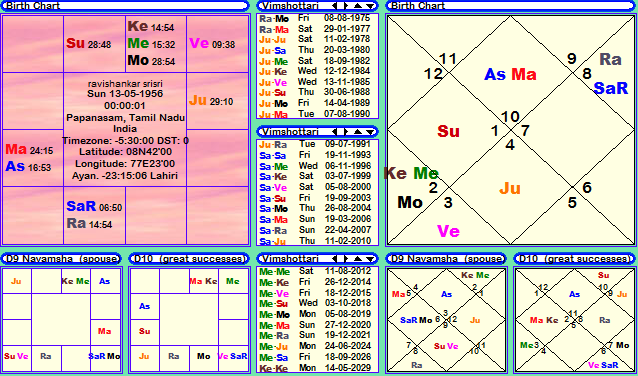The image size is (638, 376).
Task: Select the Ju-Sa 20-03-1980 dasha row
Action: (x=317, y=50)
